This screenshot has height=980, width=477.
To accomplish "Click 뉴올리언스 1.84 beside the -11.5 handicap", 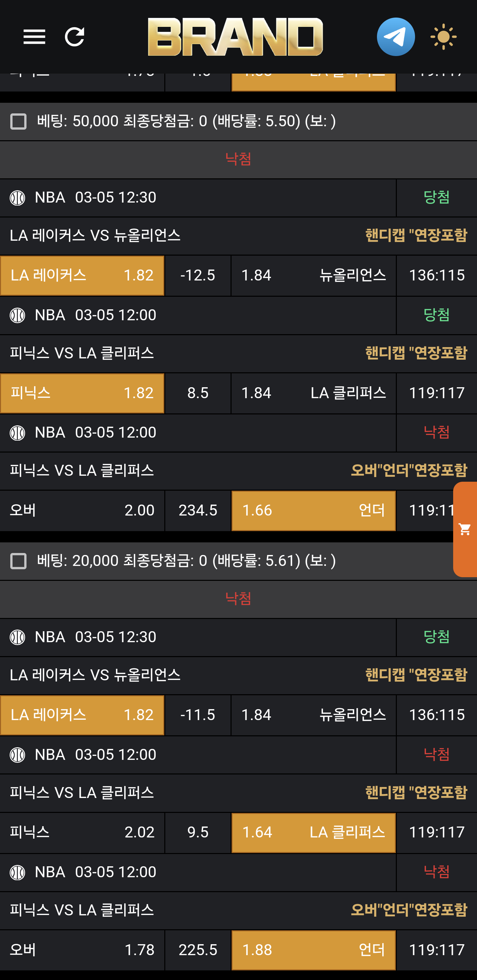I will click(x=314, y=715).
